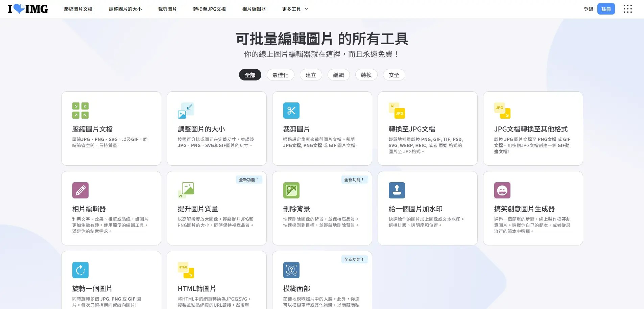Click the 刪除背景 image icon
The height and width of the screenshot is (309, 644).
(291, 190)
